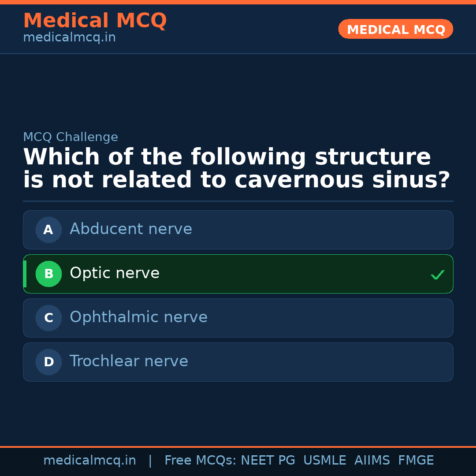Click the green highlight bar beside option B
Viewport: 476px width, 476px height.
point(25,274)
